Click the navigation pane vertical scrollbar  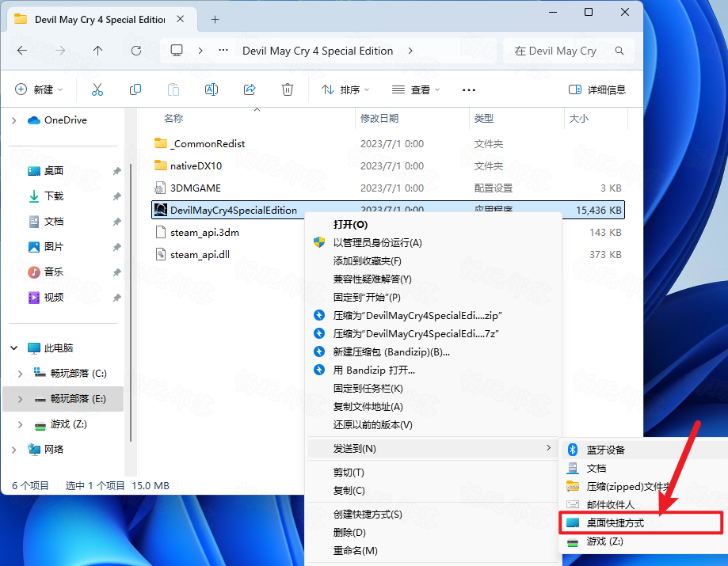point(131,302)
